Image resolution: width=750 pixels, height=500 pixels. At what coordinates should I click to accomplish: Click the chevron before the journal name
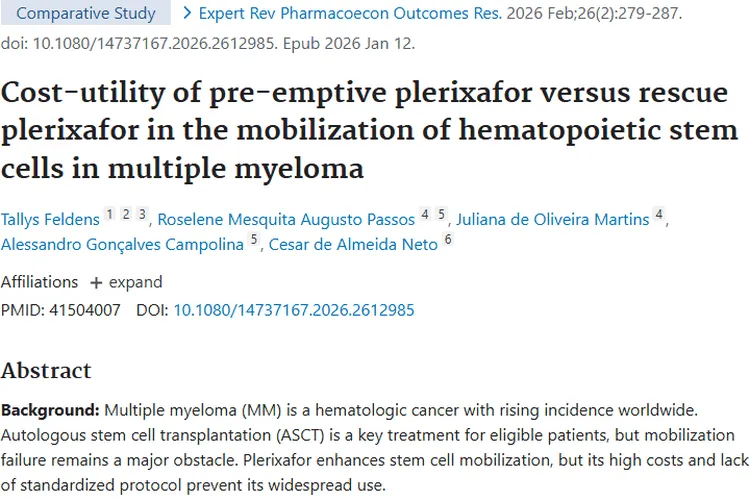(188, 14)
